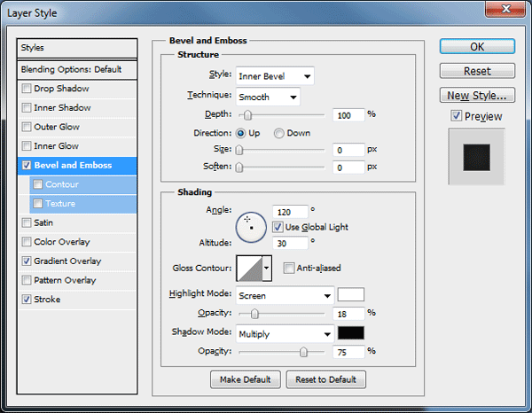The height and width of the screenshot is (413, 532).
Task: Open the Gloss Contour curve thumbnail
Action: (x=250, y=269)
